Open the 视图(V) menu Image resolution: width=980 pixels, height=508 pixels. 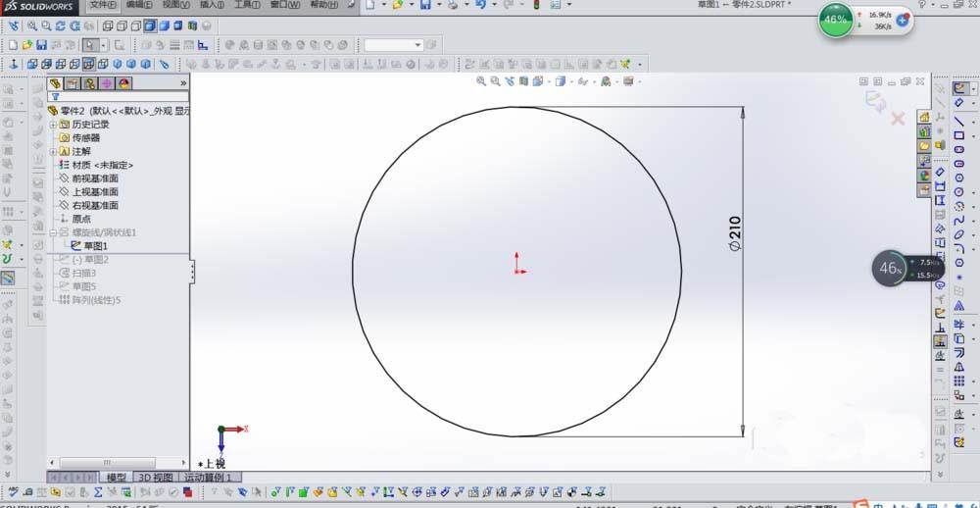tap(176, 5)
